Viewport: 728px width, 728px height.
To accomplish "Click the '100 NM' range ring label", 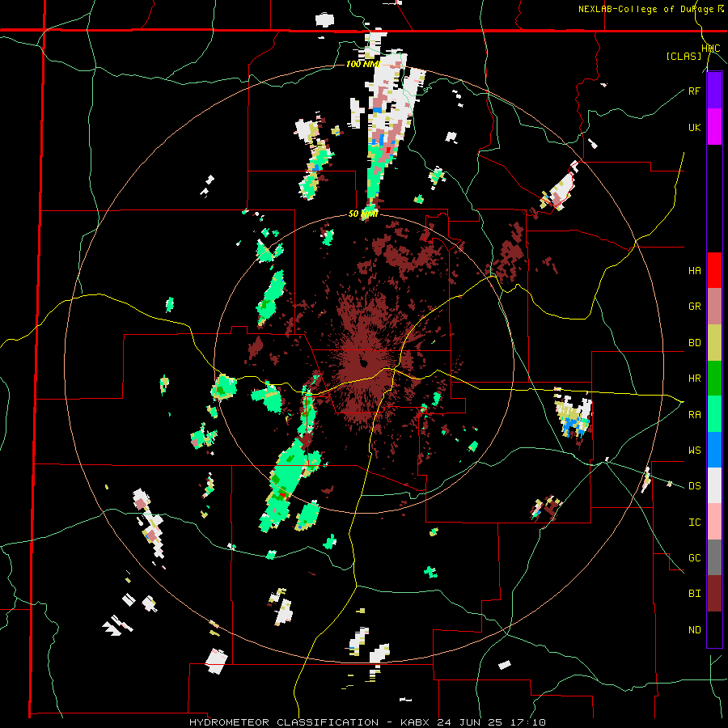I will 363,64.
